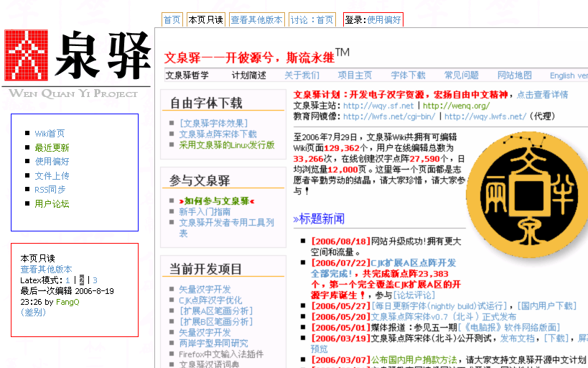
Task: Switch to the English version link
Action: click(569, 76)
